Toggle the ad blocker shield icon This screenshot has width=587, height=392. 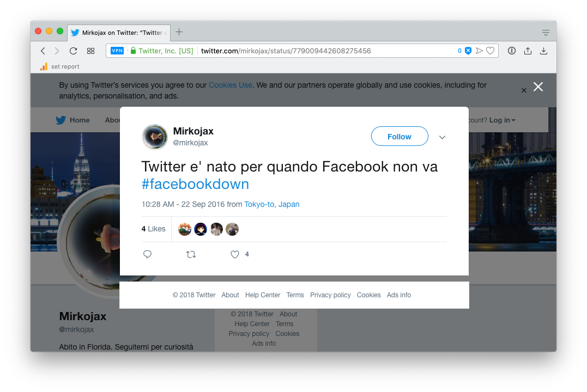pos(468,51)
